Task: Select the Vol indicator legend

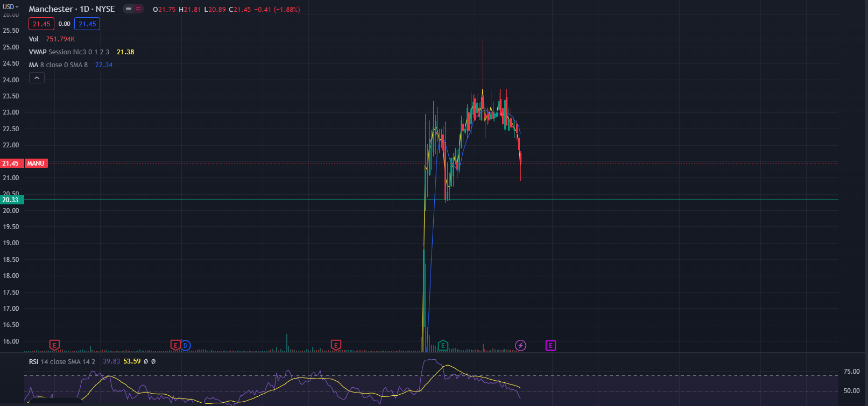Action: [x=34, y=39]
